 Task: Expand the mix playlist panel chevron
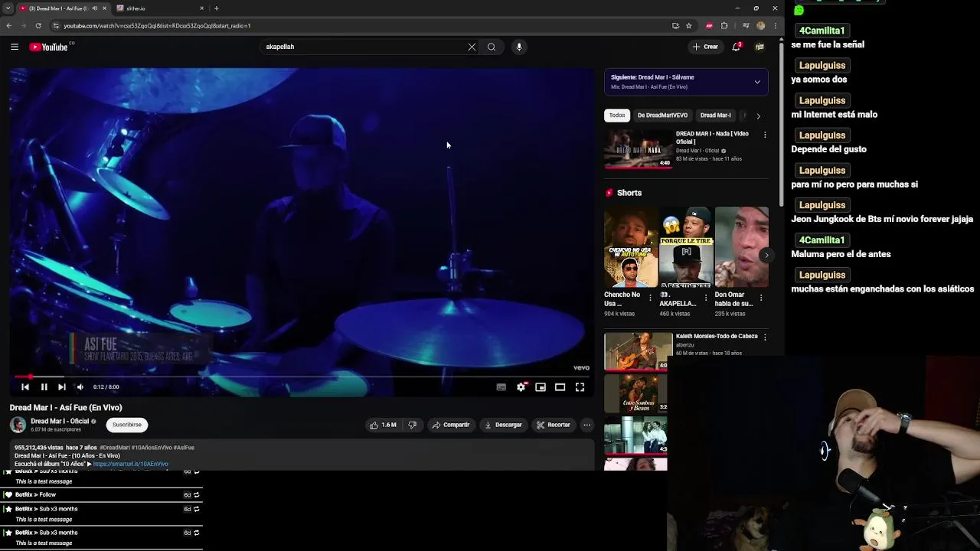click(757, 82)
